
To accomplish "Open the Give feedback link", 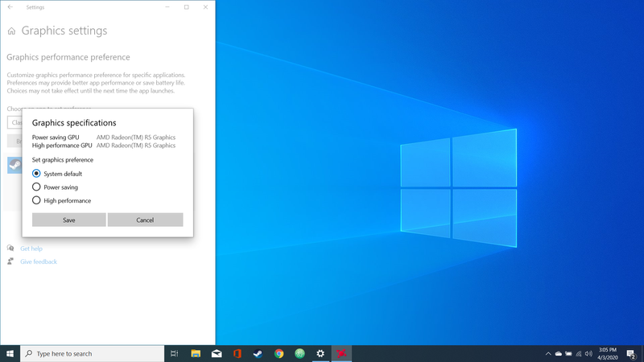I will 39,261.
